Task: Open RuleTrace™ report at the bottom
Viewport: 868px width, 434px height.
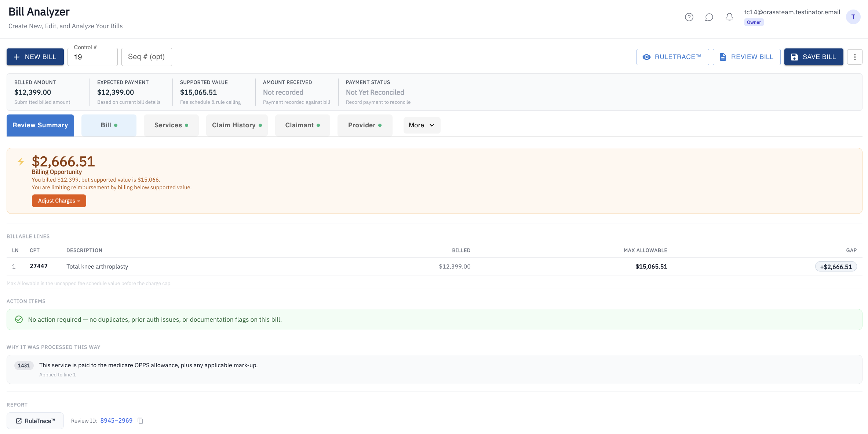Action: 35,421
